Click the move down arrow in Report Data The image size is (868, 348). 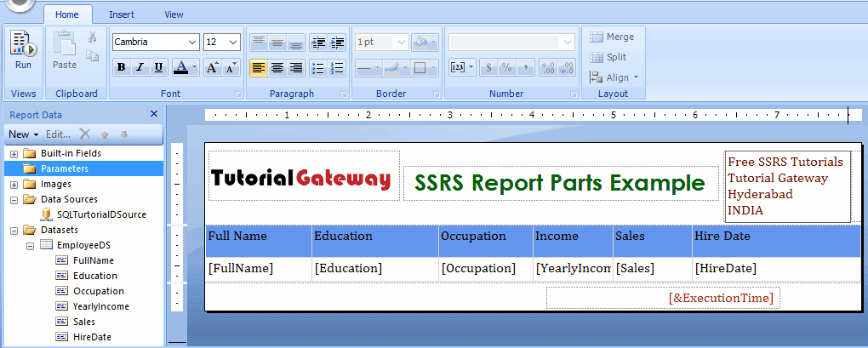(x=124, y=134)
